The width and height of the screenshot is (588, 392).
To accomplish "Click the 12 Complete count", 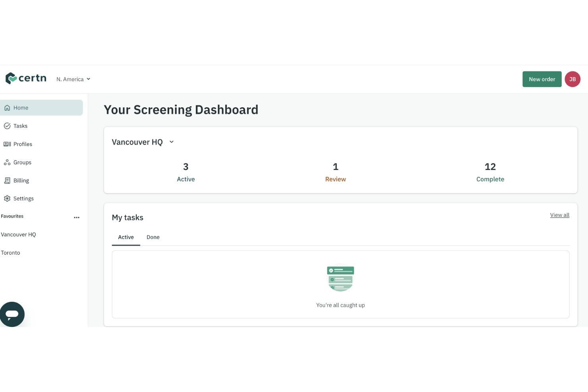I will (490, 172).
